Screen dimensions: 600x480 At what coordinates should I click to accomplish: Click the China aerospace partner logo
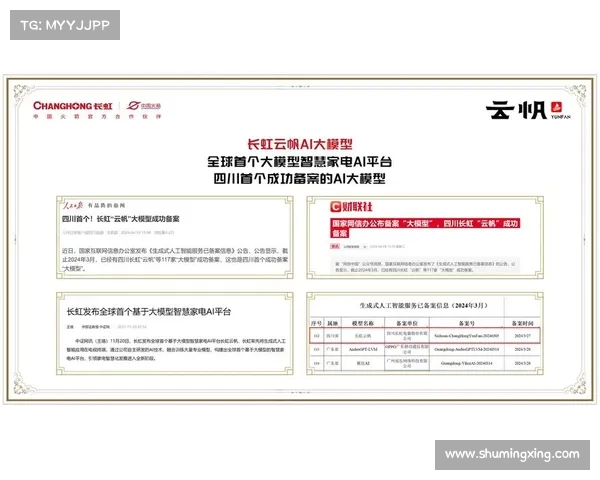[144, 106]
